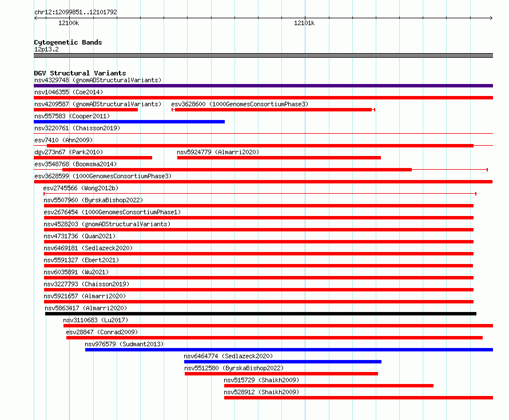Open nsv4731736 (Quan2021) label
Screen dimensions: 509x420
(79, 236)
